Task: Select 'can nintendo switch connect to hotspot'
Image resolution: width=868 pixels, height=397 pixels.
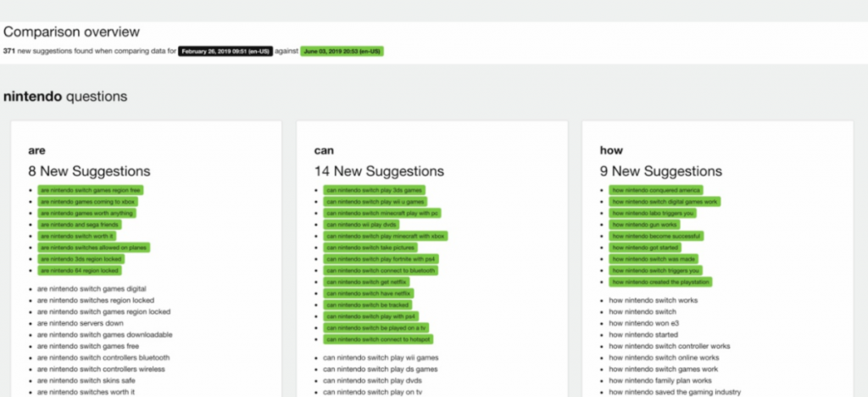Action: [x=378, y=339]
